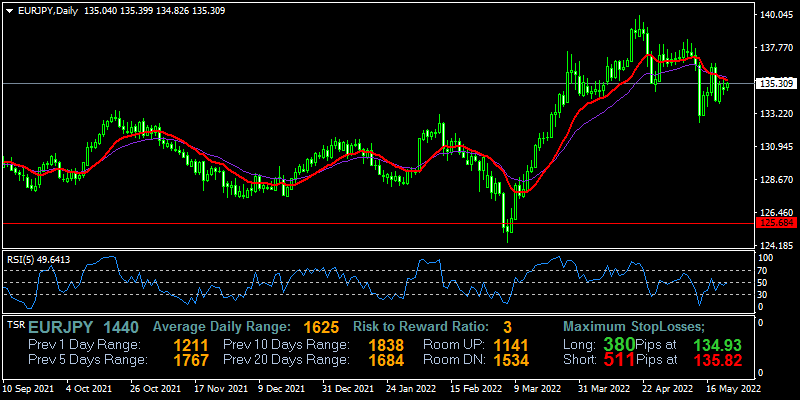
Task: Click Prev 1 Day Range value 1211
Action: 191,344
